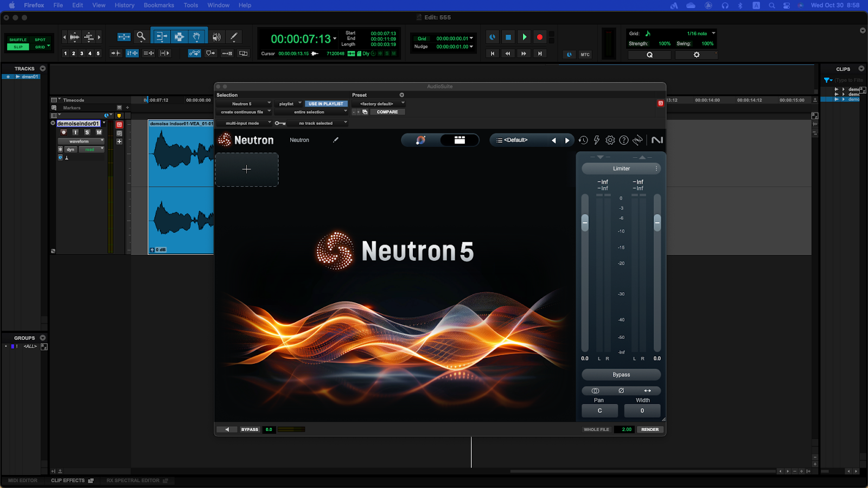Click Neutron input gain slider handle

tap(585, 222)
